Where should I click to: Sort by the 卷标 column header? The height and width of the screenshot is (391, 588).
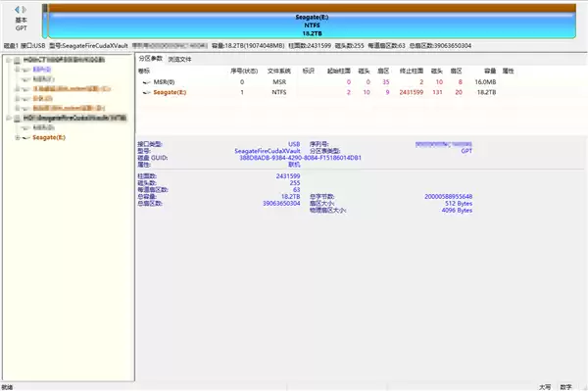click(144, 71)
